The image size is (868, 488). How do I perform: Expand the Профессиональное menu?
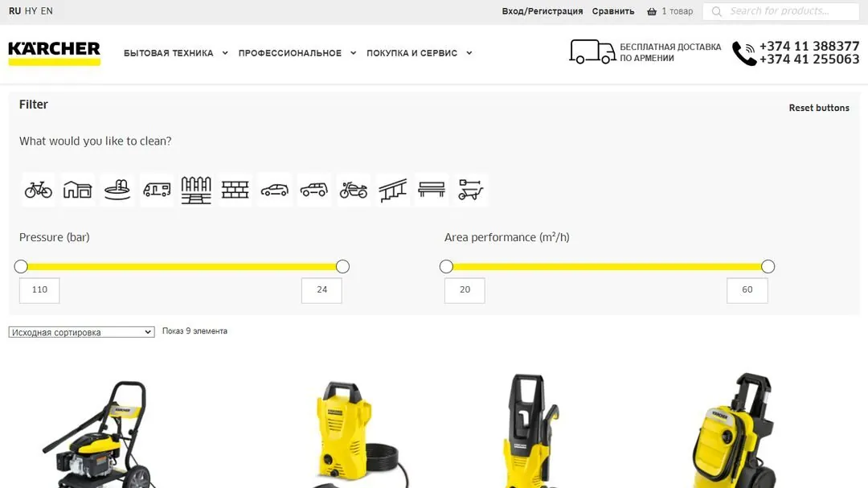point(297,53)
